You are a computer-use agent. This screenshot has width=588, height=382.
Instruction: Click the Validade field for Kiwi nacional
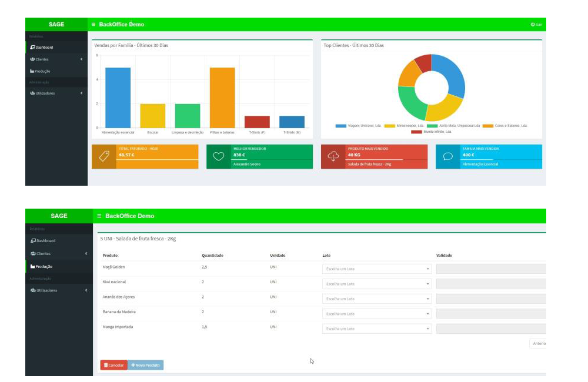pos(491,284)
